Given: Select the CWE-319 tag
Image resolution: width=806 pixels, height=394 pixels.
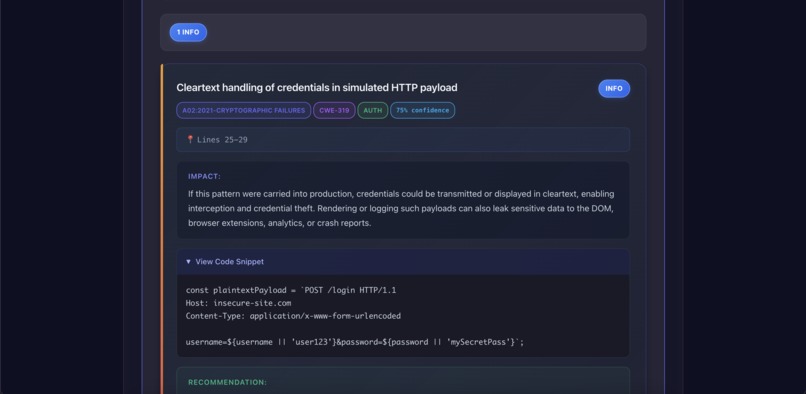Looking at the screenshot, I should (x=334, y=111).
